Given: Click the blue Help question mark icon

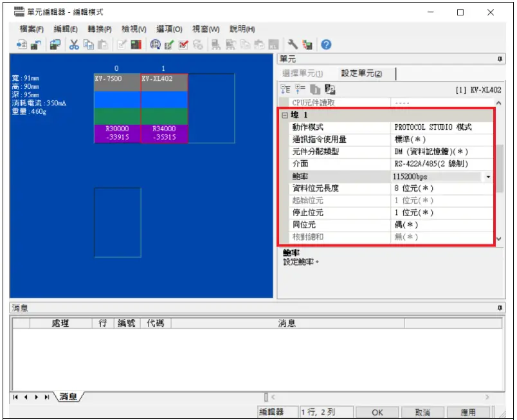Looking at the screenshot, I should pos(326,44).
